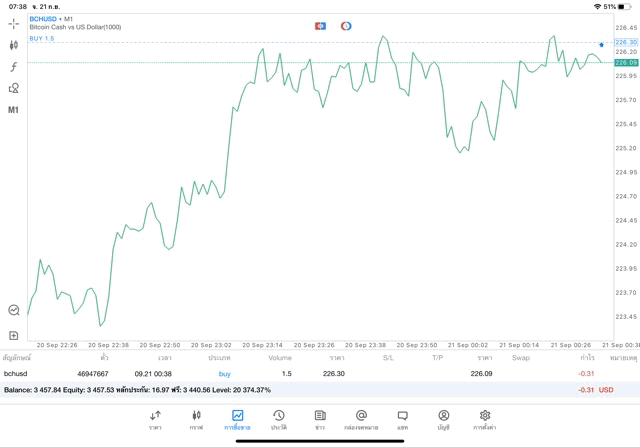Open the trade (การซื้อขาย) tab

[x=237, y=419]
